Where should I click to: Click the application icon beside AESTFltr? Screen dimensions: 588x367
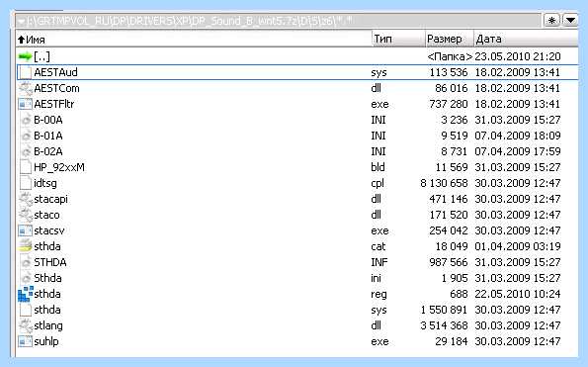click(25, 104)
